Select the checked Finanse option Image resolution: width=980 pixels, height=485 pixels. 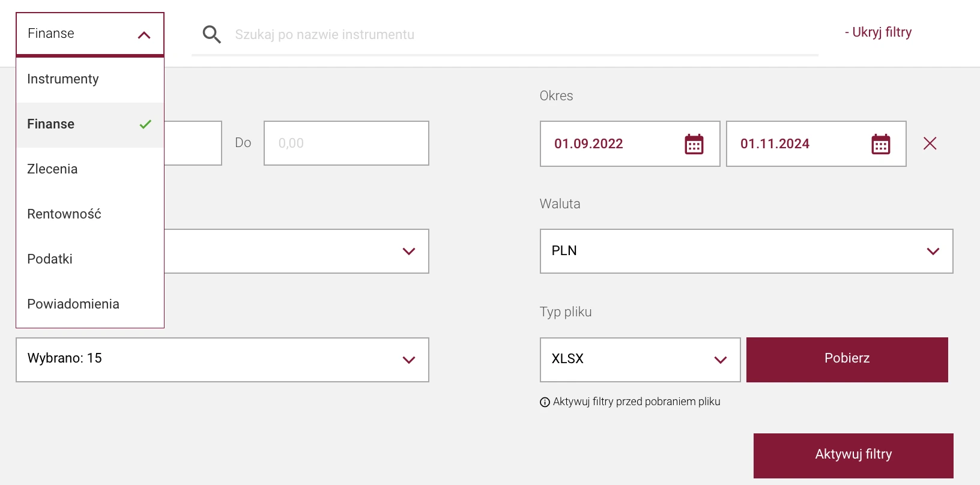coord(51,124)
